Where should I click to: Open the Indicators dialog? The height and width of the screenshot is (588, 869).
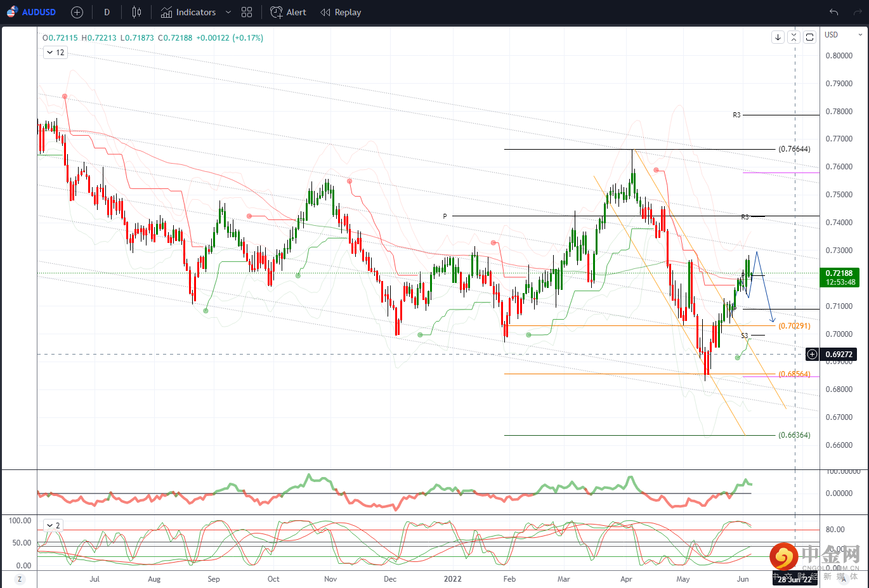point(188,12)
